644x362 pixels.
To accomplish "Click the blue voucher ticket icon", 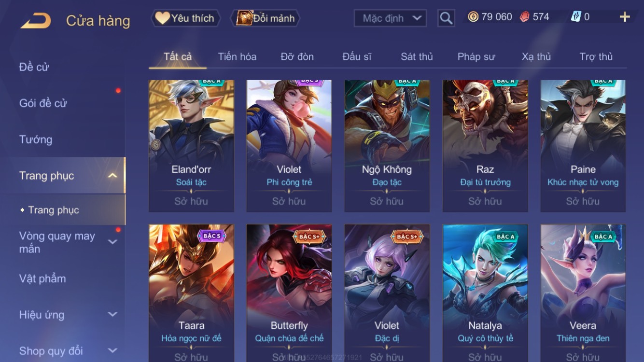I will (x=576, y=17).
